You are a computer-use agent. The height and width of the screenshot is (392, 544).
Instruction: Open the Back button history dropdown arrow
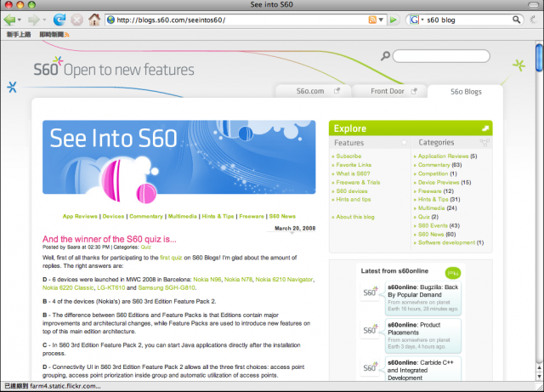[20, 20]
